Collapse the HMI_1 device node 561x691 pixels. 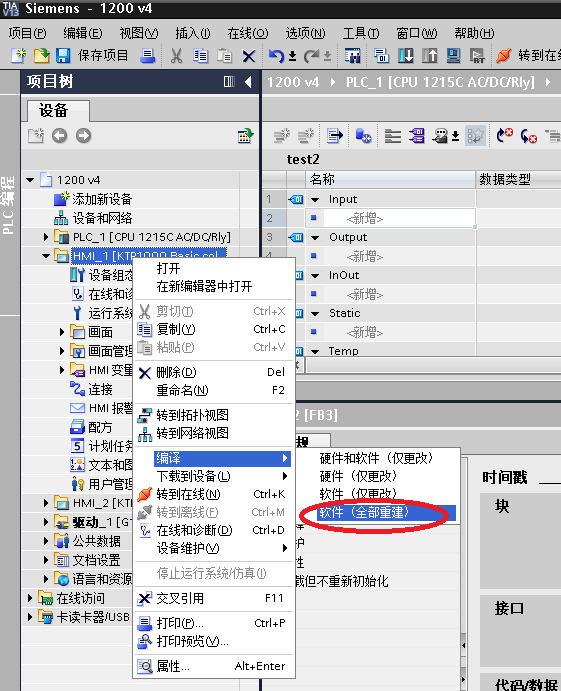tap(46, 256)
